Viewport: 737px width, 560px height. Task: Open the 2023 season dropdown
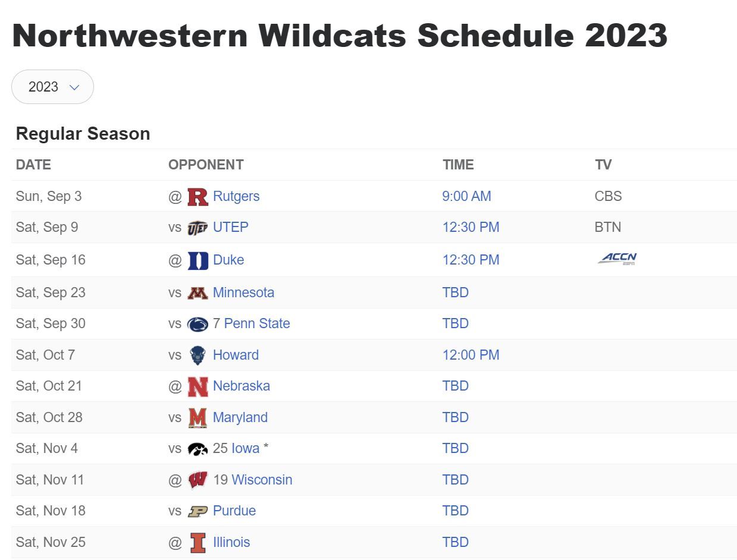pyautogui.click(x=52, y=87)
